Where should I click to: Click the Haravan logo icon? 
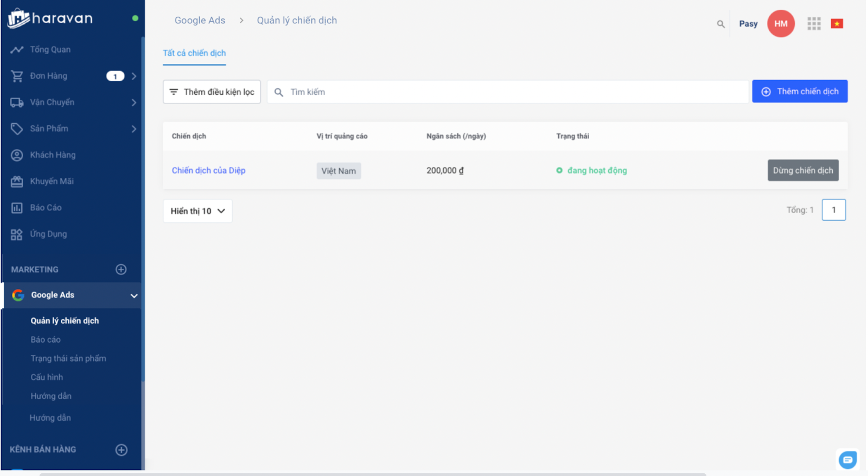coord(18,18)
